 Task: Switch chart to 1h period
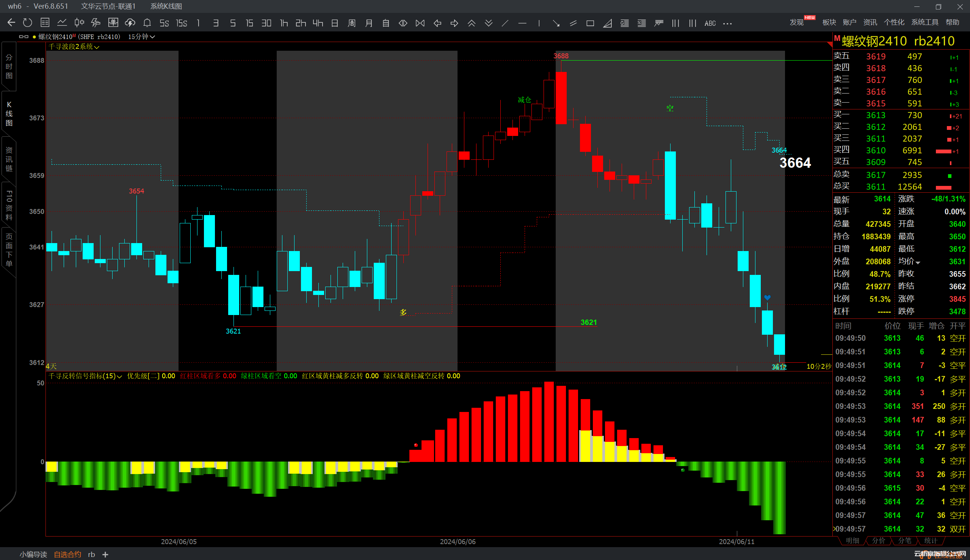(284, 23)
